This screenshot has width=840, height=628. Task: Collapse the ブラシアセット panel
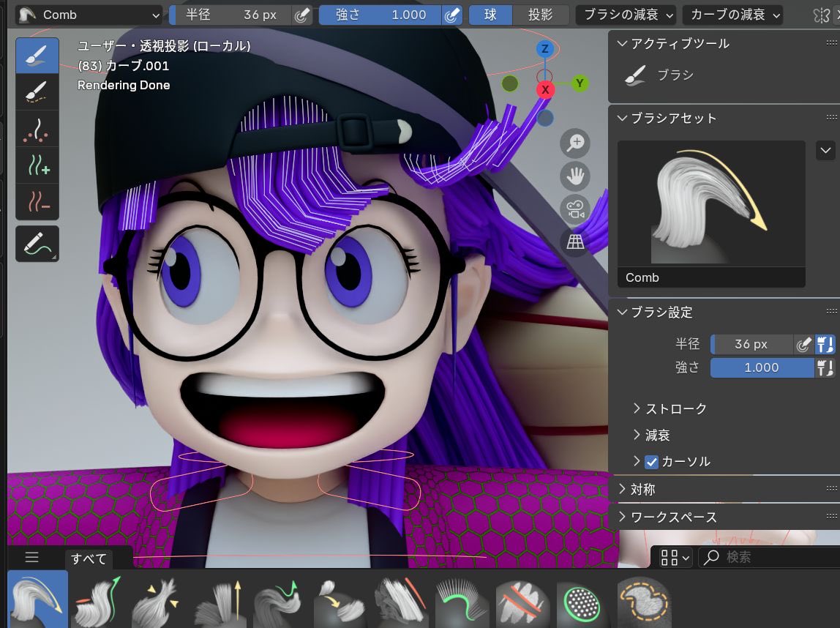click(622, 118)
